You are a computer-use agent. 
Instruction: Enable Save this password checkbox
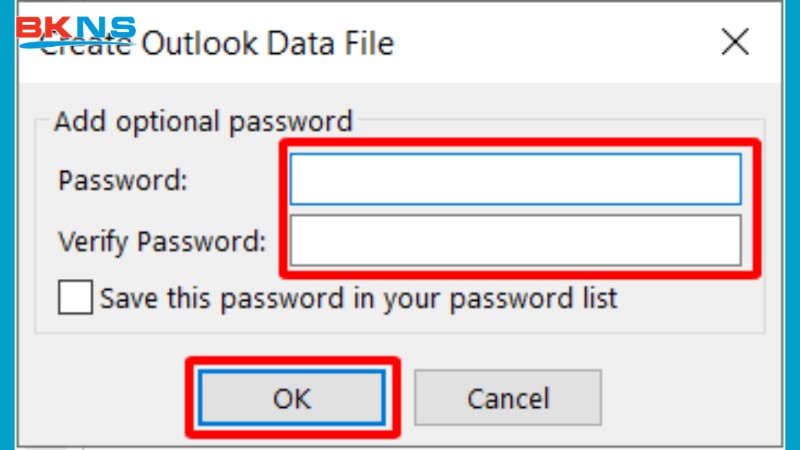[x=75, y=298]
